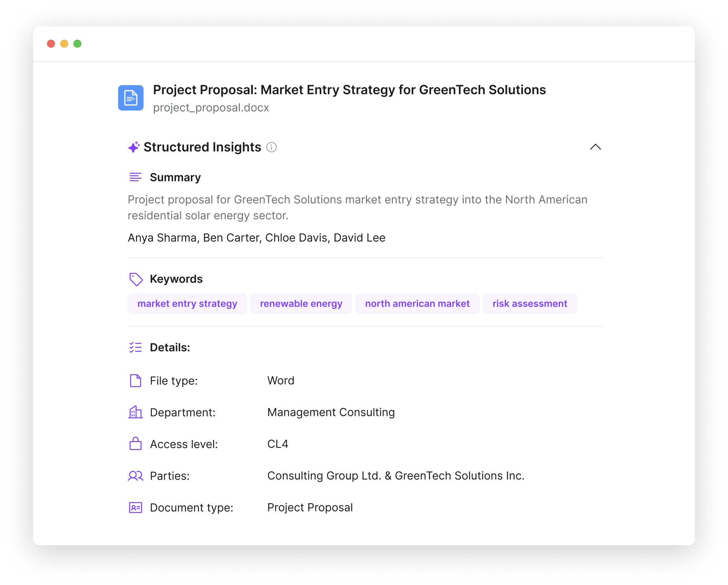
Task: Click the project_proposal.docx filename
Action: pyautogui.click(x=211, y=108)
